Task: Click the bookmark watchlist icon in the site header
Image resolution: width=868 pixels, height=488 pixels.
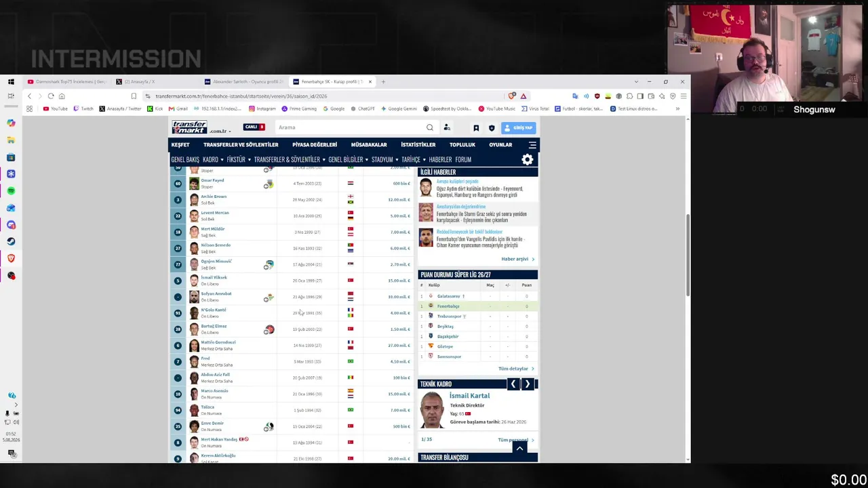Action: (x=476, y=127)
